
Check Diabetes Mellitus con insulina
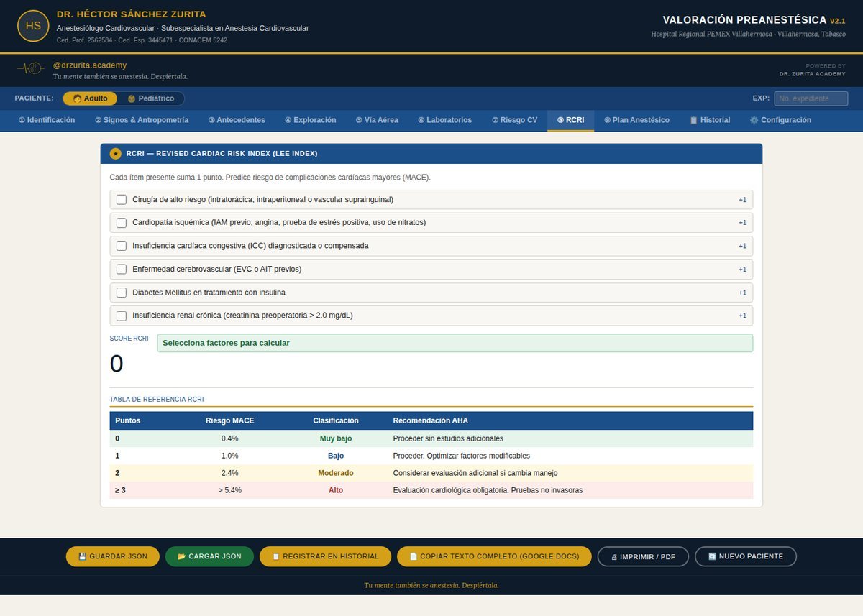point(122,293)
